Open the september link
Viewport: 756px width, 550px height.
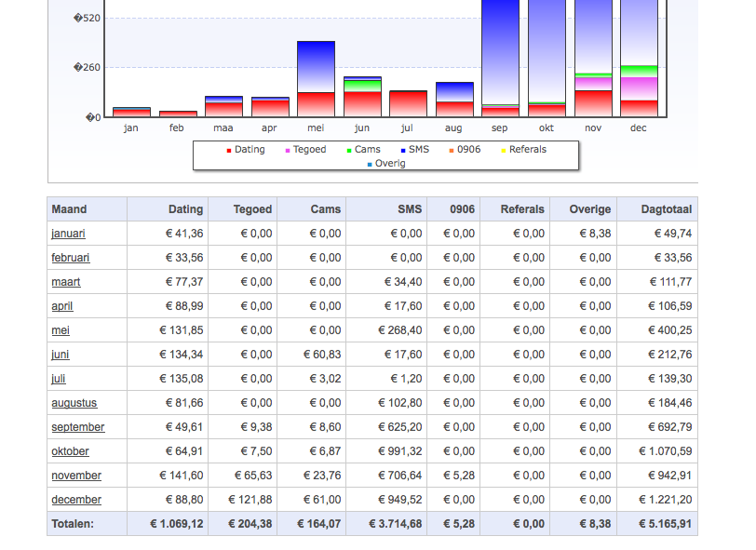point(78,426)
